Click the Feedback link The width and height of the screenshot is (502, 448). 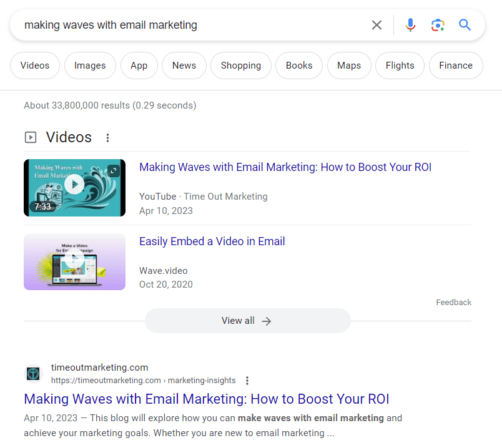(x=454, y=303)
